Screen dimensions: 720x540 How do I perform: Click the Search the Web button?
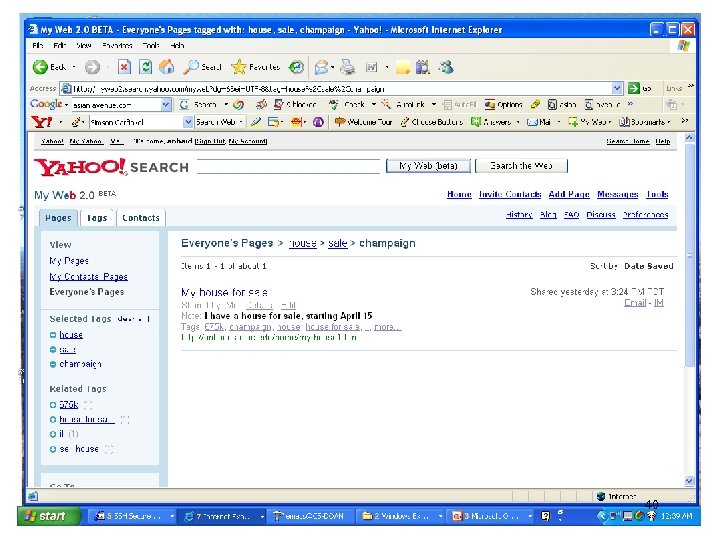pyautogui.click(x=521, y=166)
